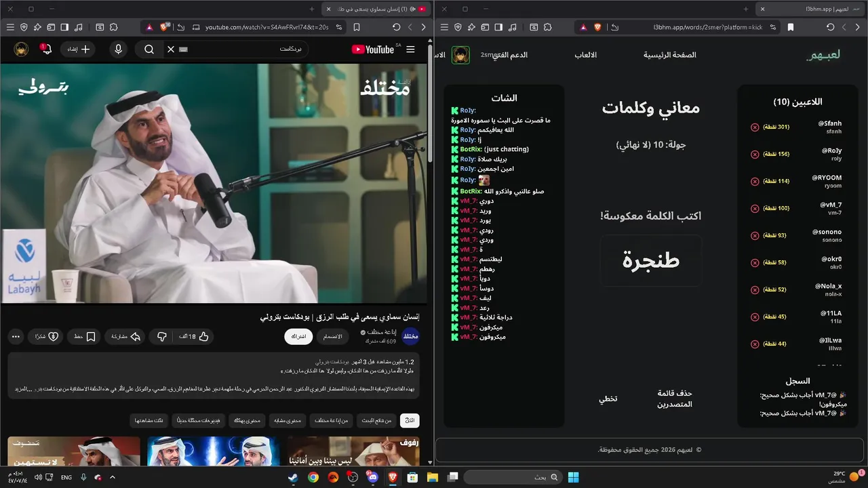Open Windows Start button on taskbar

(x=573, y=477)
